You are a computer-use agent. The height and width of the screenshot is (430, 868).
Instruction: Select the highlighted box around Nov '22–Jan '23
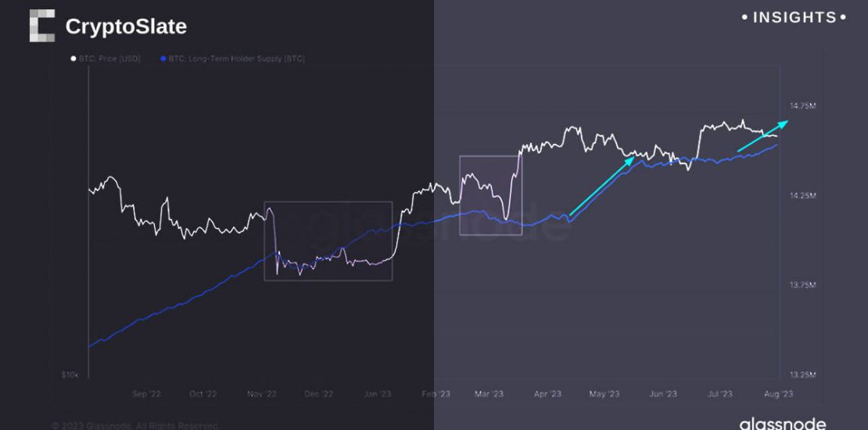pyautogui.click(x=328, y=241)
